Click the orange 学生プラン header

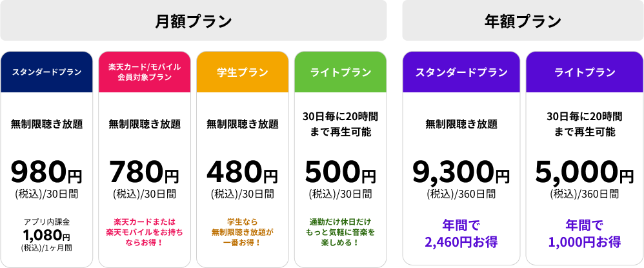pos(243,72)
